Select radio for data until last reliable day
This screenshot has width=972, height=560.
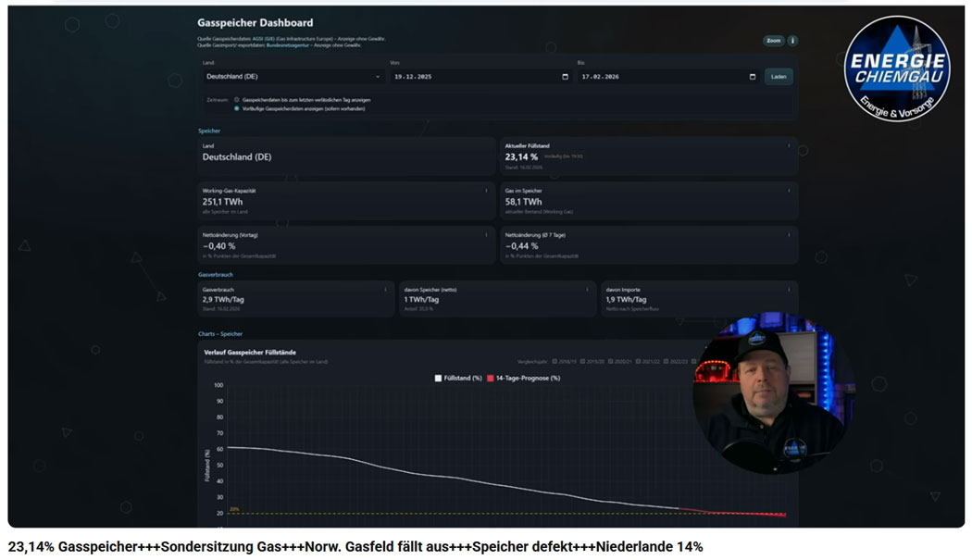237,99
